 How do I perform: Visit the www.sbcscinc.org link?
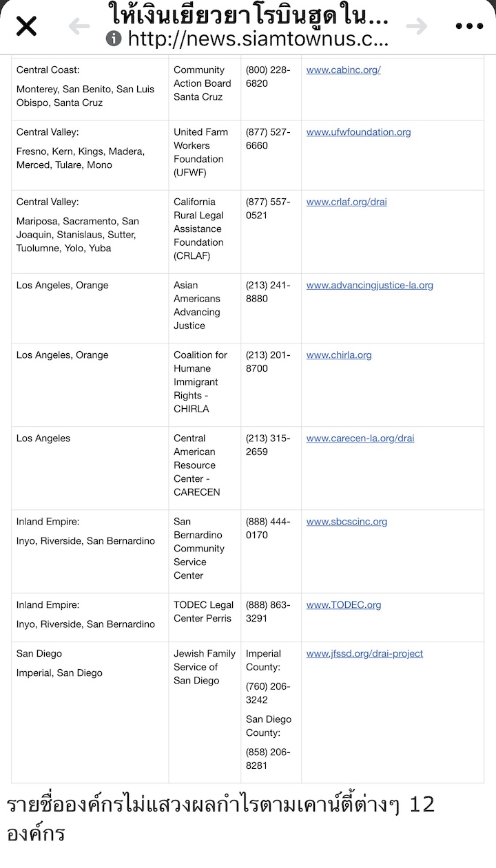tap(347, 522)
